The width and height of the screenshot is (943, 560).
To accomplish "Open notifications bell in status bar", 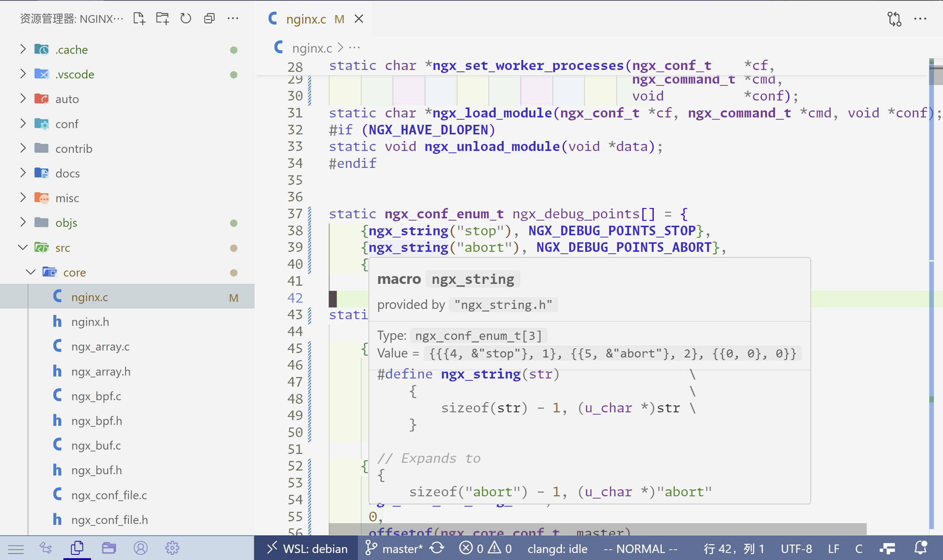I will pyautogui.click(x=921, y=548).
